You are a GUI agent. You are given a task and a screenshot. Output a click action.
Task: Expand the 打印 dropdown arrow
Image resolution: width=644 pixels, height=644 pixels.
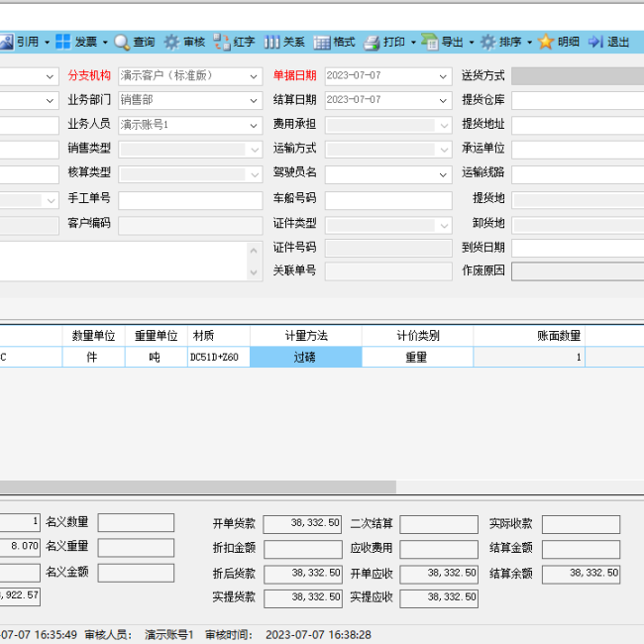(x=413, y=43)
